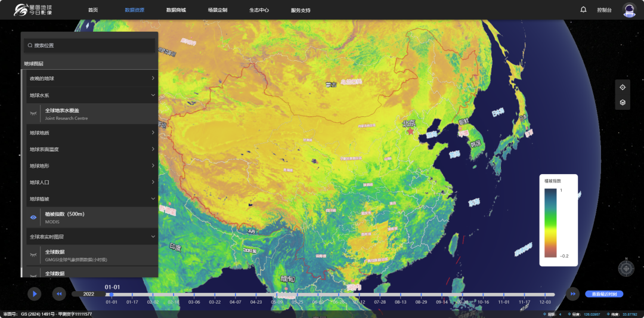The height and width of the screenshot is (318, 644).
Task: Expand the 地球人口 group
Action: [92, 182]
